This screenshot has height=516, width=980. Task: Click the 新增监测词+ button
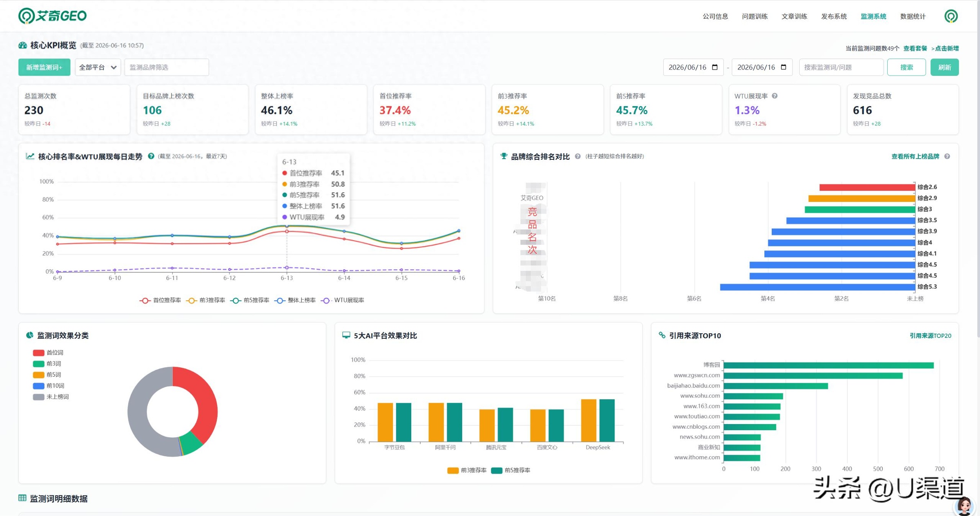tap(44, 67)
